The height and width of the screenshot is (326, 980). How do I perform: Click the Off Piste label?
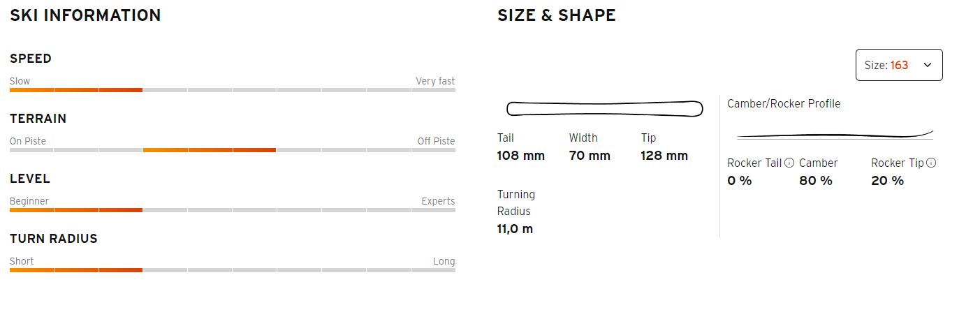pos(436,141)
